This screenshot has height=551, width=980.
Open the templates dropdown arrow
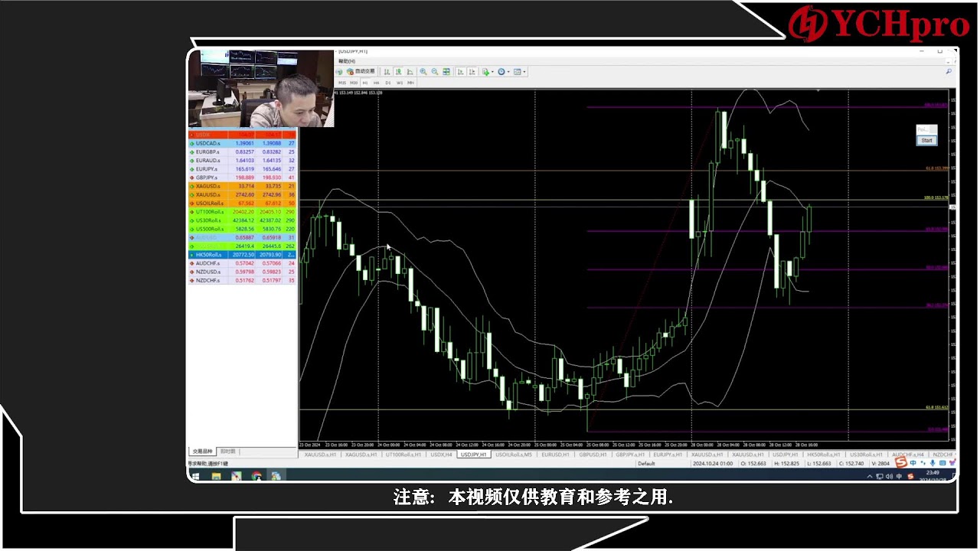524,72
